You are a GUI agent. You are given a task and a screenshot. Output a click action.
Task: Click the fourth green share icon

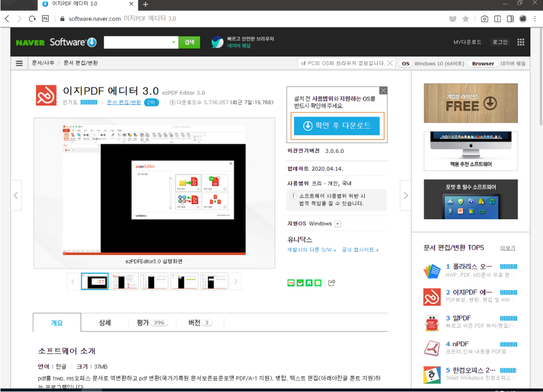[x=318, y=283]
